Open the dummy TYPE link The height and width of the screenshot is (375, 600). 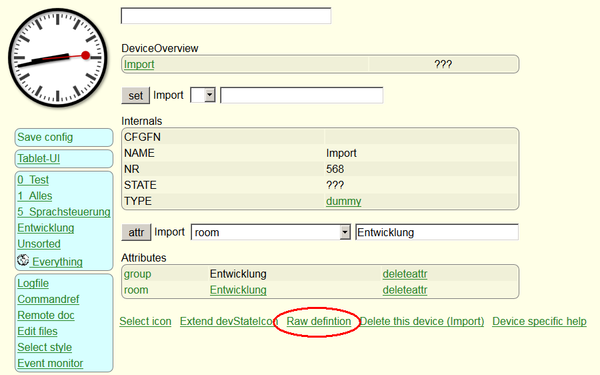[344, 201]
